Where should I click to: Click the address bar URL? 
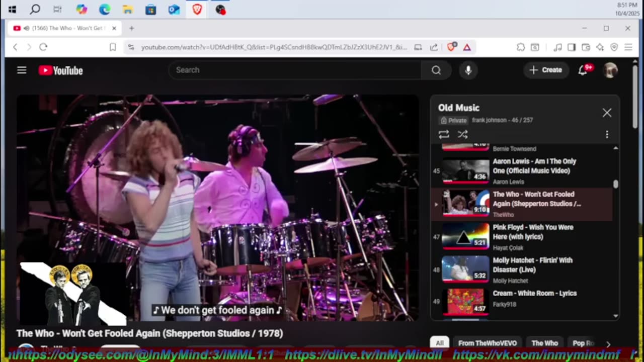(x=274, y=47)
